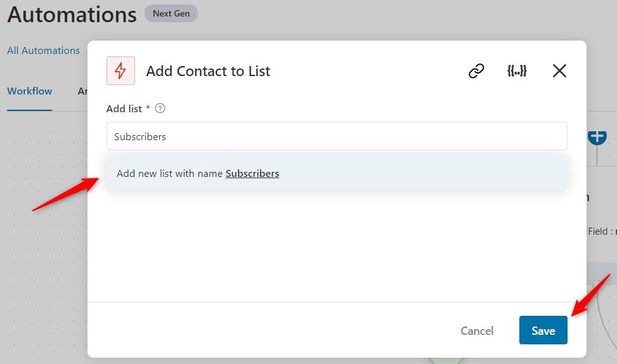Click the Automations page heading

[x=72, y=15]
